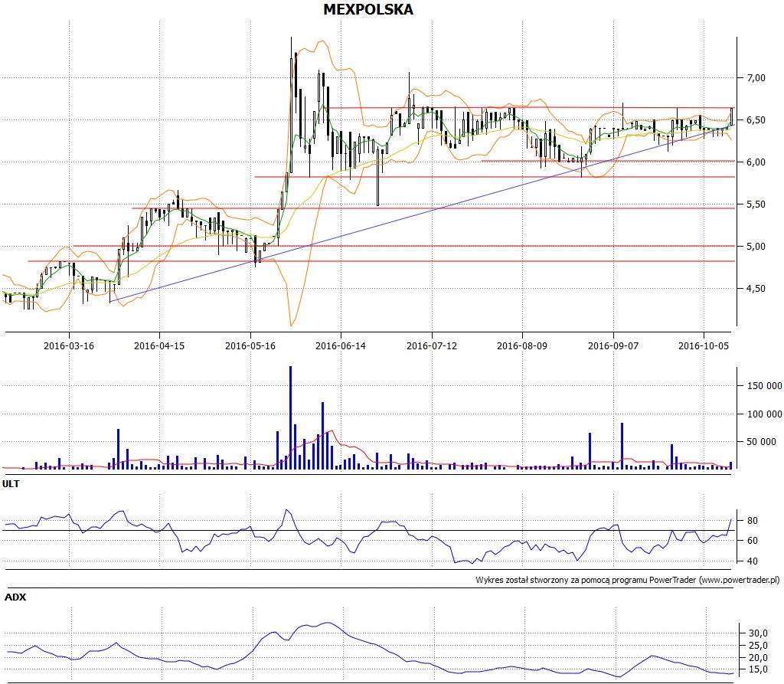Click the 40 level on ULT axis
This screenshot has height=684, width=784.
click(752, 561)
